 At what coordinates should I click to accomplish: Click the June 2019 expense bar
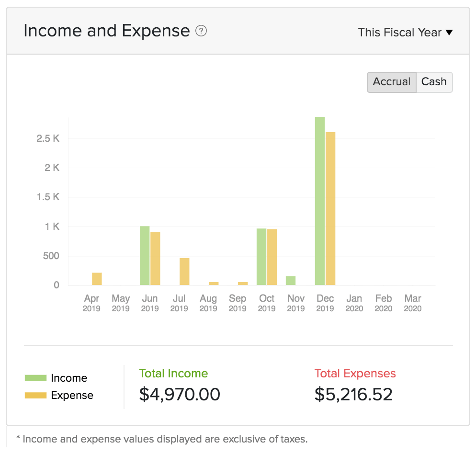point(155,259)
